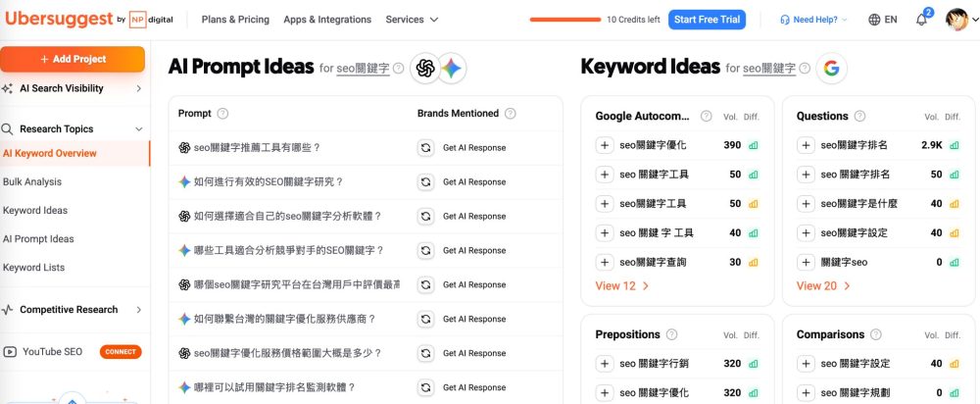Screen dimensions: 980x404
Task: Click seo關鍵字 link in Keyword Ideas heading
Action: [768, 69]
